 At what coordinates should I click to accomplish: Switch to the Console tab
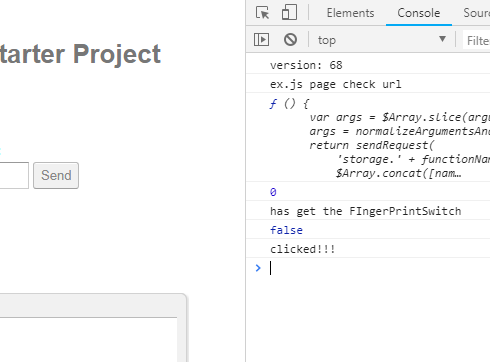tap(419, 13)
